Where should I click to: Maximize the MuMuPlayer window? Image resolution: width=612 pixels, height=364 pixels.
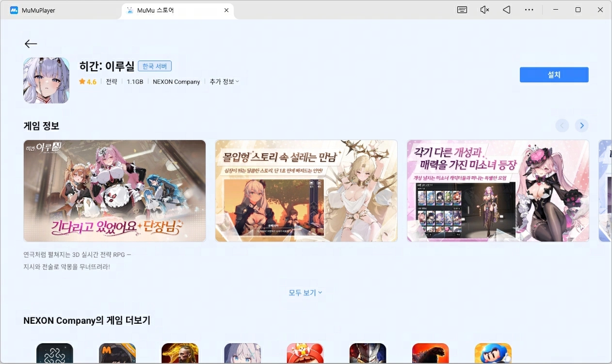578,10
